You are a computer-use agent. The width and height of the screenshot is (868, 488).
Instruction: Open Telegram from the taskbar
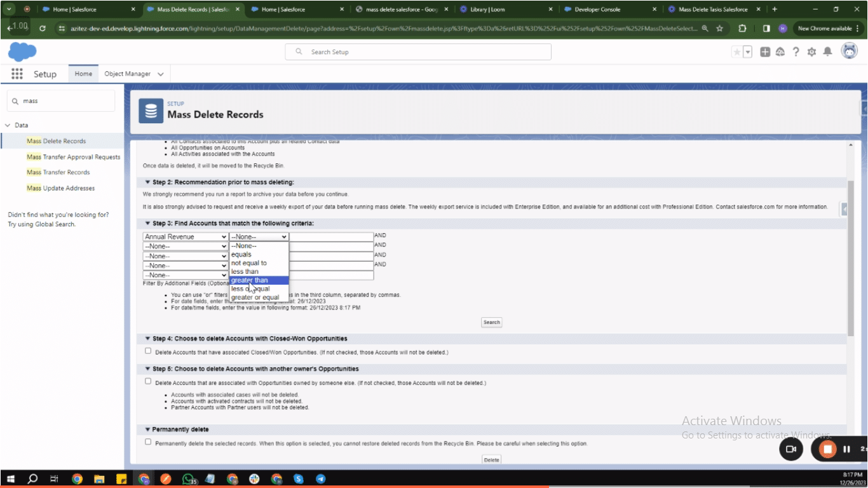click(x=320, y=479)
